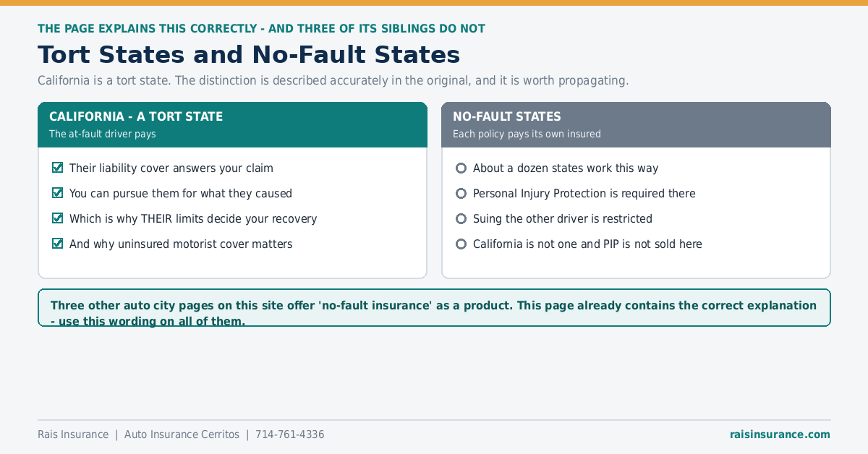Screen dimensions: 868x454
Task: Uncheck 'Which is why THEIR limits decide' box
Action: (58, 218)
